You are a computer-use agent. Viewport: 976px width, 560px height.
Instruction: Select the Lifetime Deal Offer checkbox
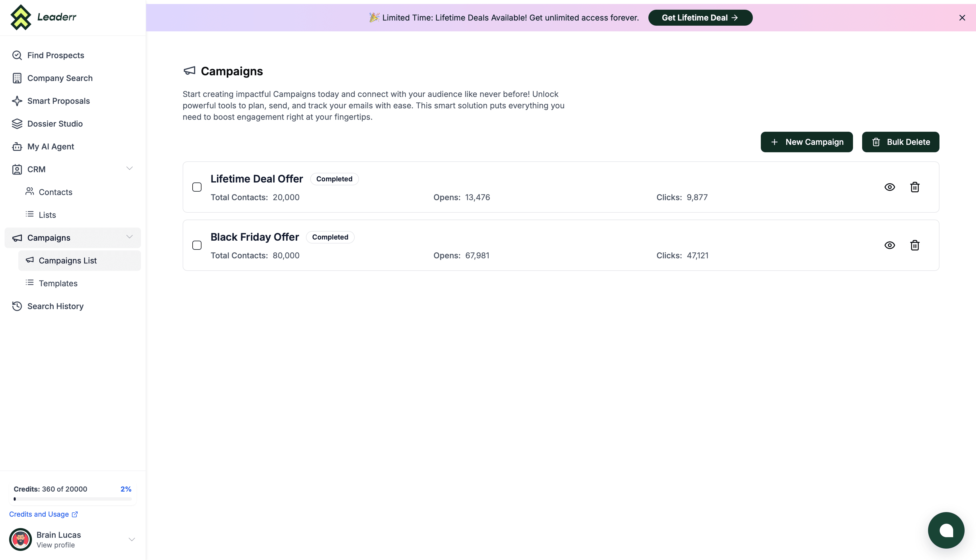click(x=197, y=187)
